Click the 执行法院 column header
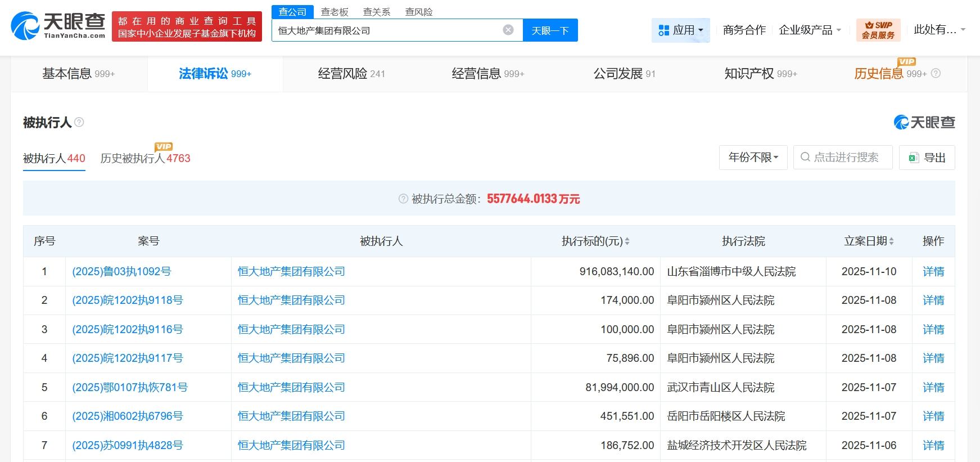980x462 pixels. pos(743,241)
